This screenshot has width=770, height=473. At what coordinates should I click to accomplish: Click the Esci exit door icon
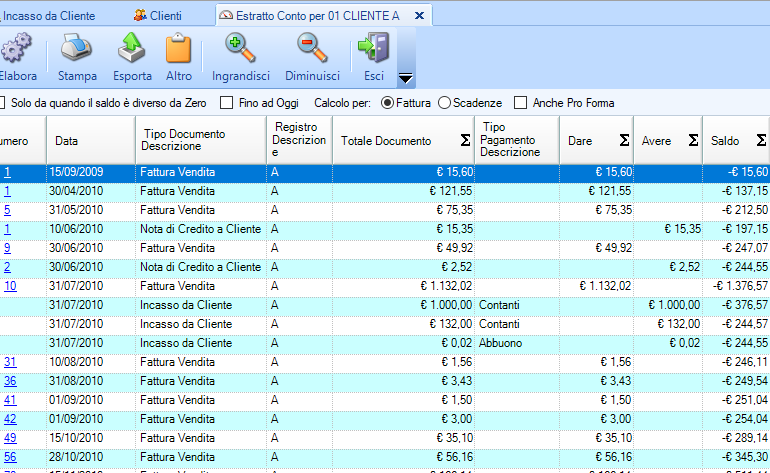click(373, 48)
